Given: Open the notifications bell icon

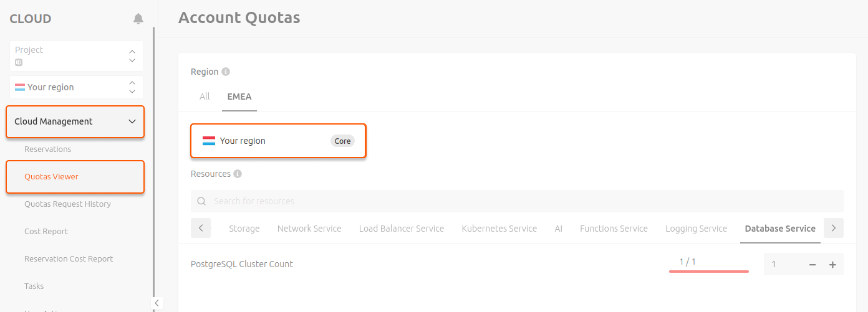Looking at the screenshot, I should pos(138,19).
